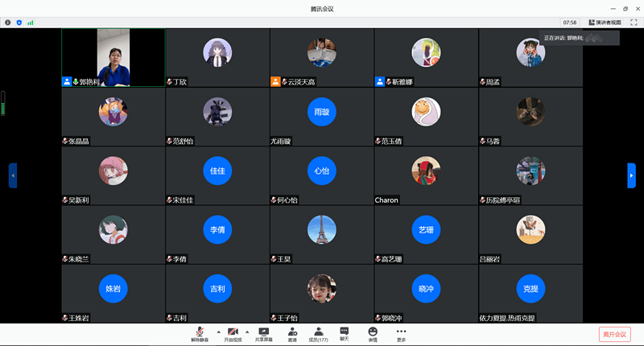Open the 更多 more options menu

tap(401, 333)
